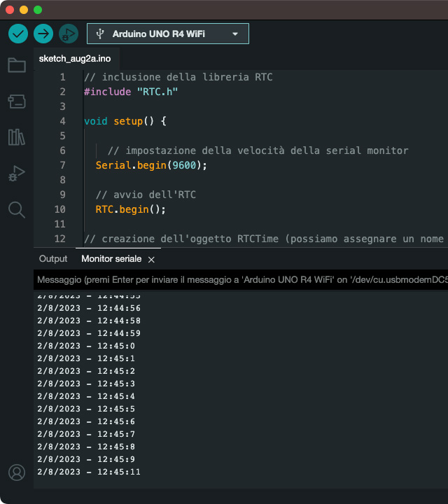448x504 pixels.
Task: Click the account profile icon
Action: tap(17, 472)
